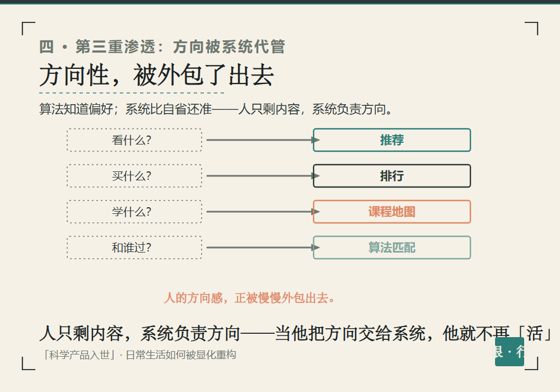Select the teal-bordered 推荐 box

[392, 140]
